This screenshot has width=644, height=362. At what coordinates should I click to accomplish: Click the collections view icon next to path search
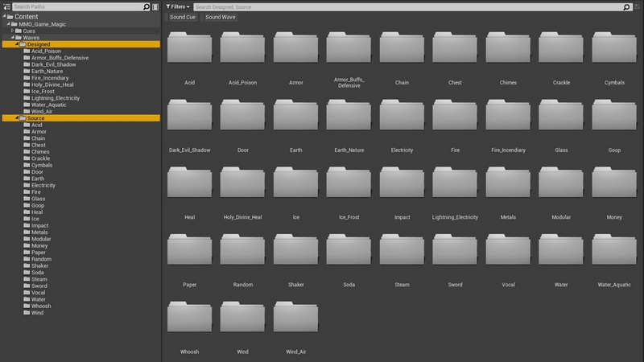click(155, 6)
